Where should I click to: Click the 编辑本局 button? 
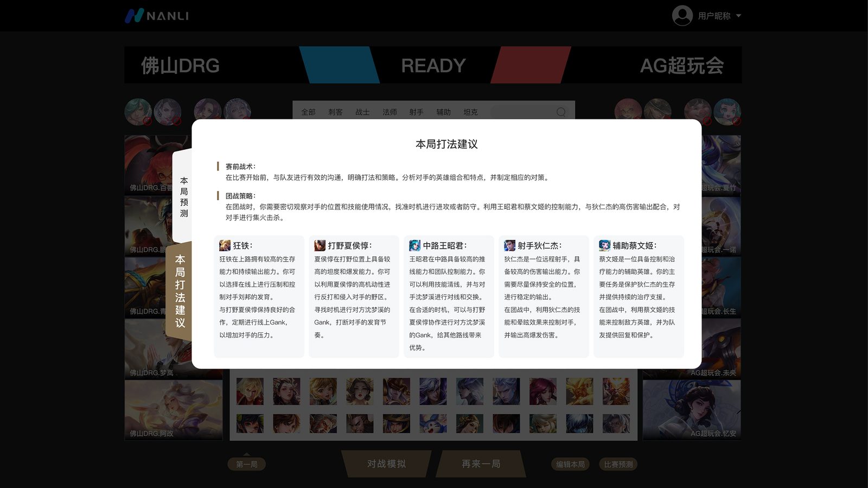[570, 464]
